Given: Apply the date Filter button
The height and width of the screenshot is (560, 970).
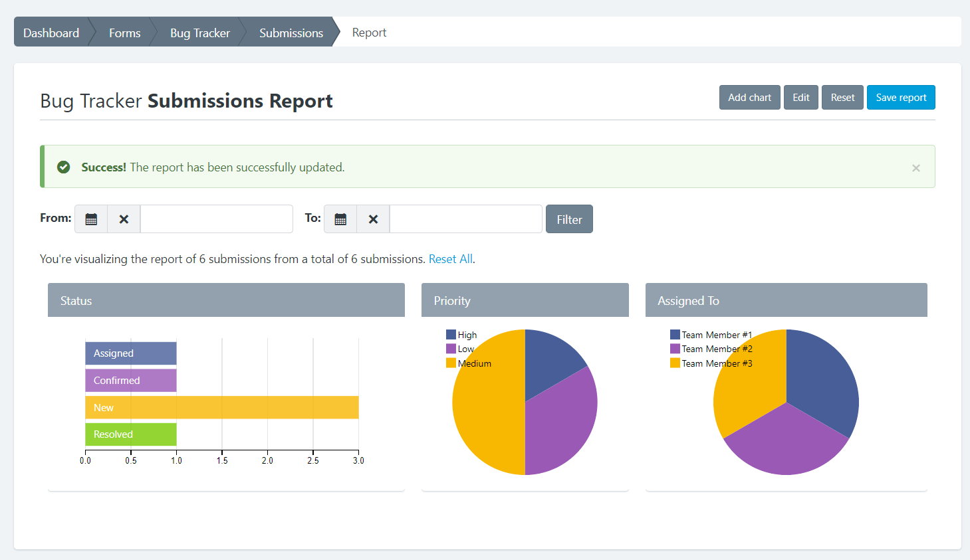Looking at the screenshot, I should click(569, 219).
